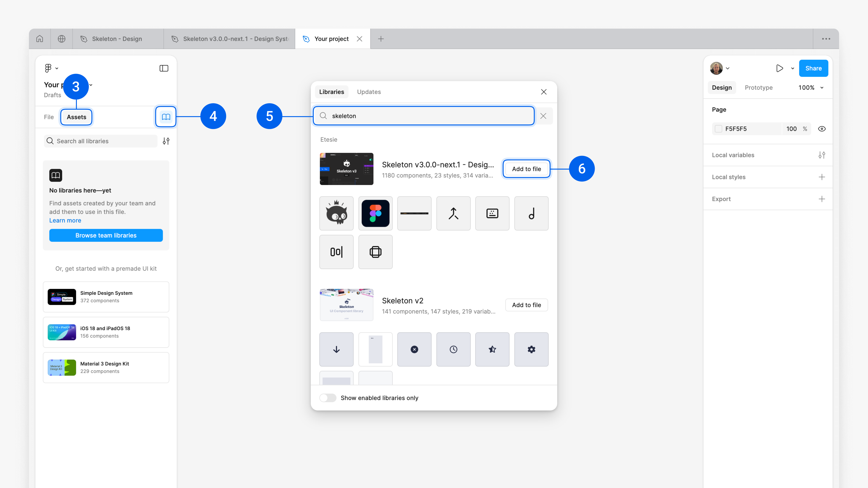Image resolution: width=868 pixels, height=488 pixels.
Task: Open the libraries book icon in Assets panel
Action: point(166,117)
